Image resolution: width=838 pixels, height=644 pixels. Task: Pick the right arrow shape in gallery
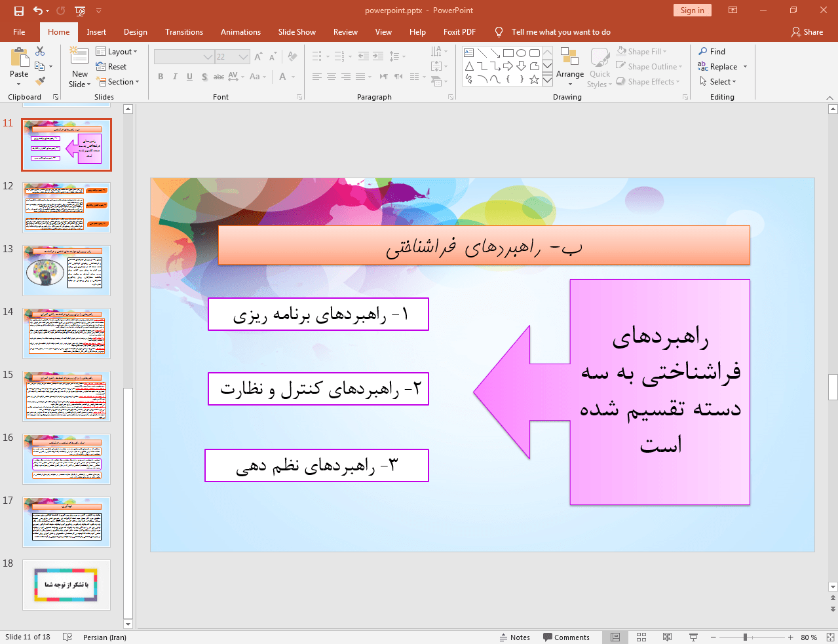[x=508, y=66]
